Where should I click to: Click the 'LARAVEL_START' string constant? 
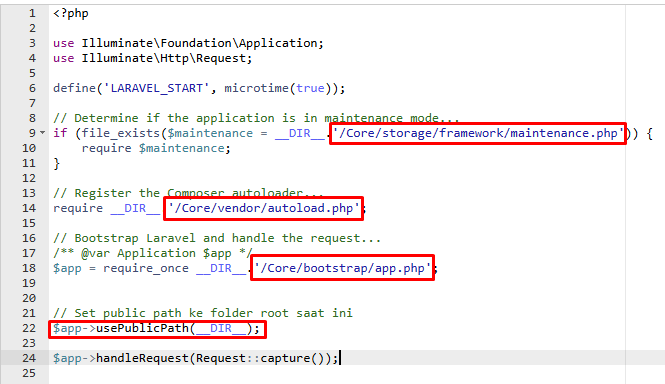point(156,88)
